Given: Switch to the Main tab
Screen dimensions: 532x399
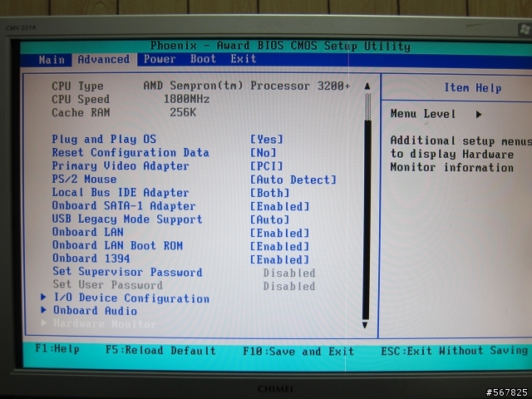Looking at the screenshot, I should pyautogui.click(x=52, y=60).
